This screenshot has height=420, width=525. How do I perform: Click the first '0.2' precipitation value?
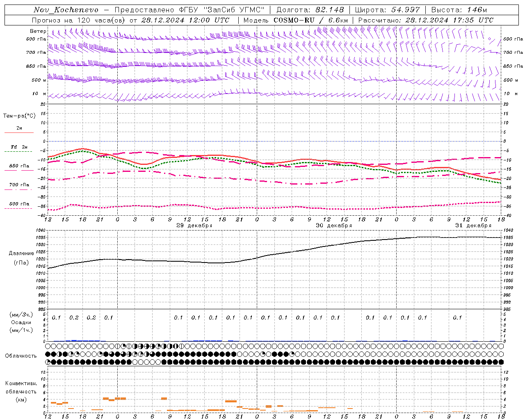(x=74, y=317)
